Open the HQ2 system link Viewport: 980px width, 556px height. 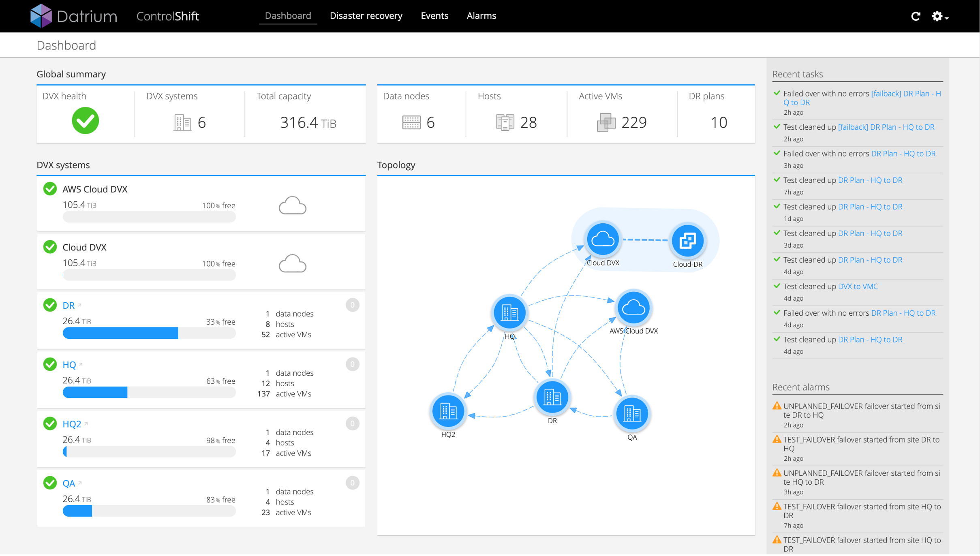pos(72,424)
